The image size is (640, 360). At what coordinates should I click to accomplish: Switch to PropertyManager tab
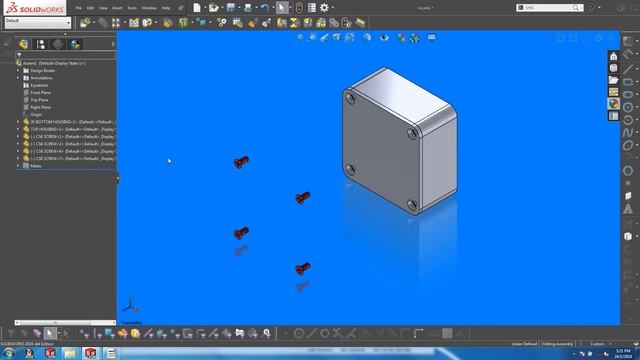(x=40, y=44)
